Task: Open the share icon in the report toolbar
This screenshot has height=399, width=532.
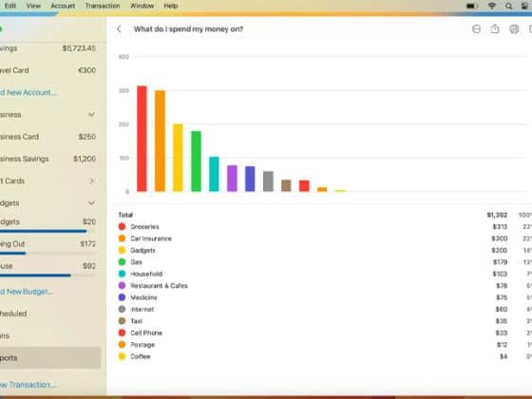Action: click(x=495, y=28)
